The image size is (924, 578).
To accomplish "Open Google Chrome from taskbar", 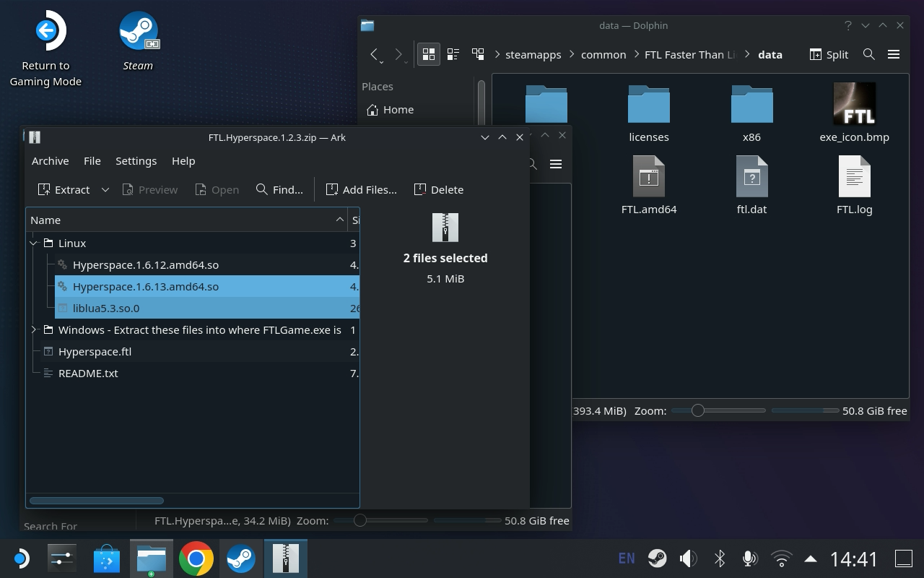I will 196,558.
